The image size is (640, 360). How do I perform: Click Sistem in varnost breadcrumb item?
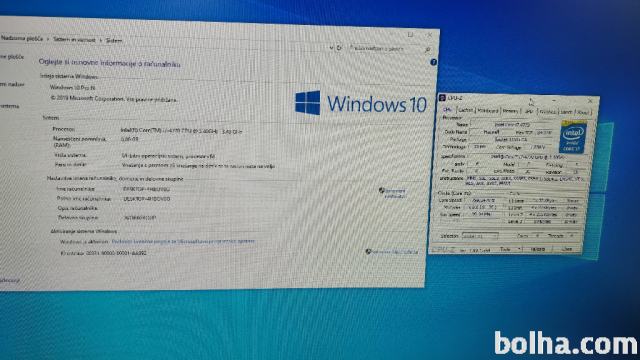[x=74, y=40]
